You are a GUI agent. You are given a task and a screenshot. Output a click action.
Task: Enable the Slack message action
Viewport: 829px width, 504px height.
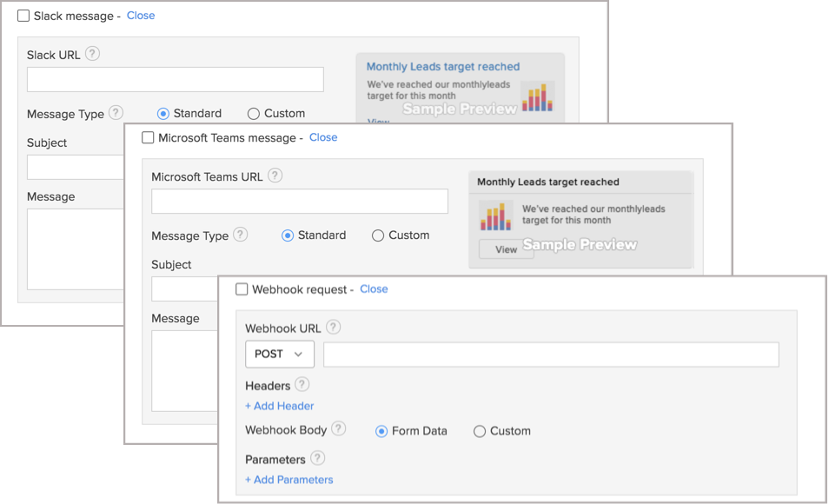pyautogui.click(x=22, y=16)
